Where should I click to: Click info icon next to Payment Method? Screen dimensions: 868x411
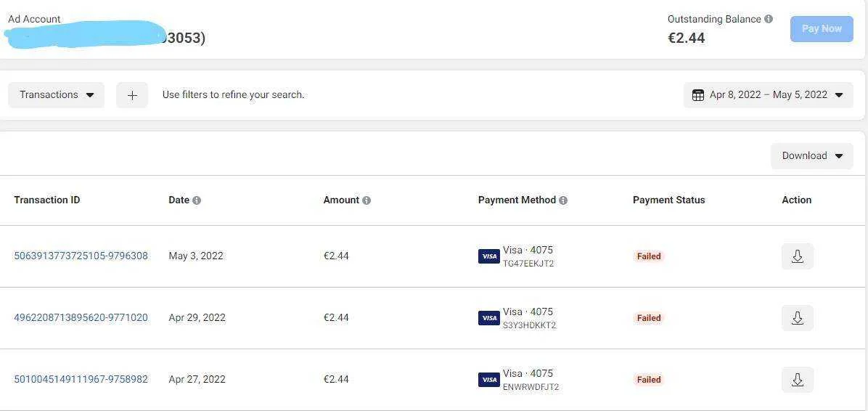pos(563,200)
